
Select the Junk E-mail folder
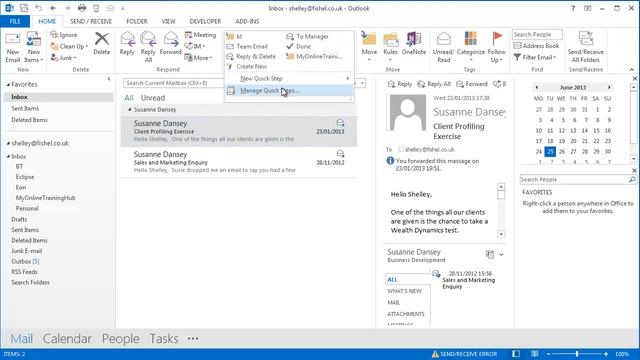tap(27, 251)
